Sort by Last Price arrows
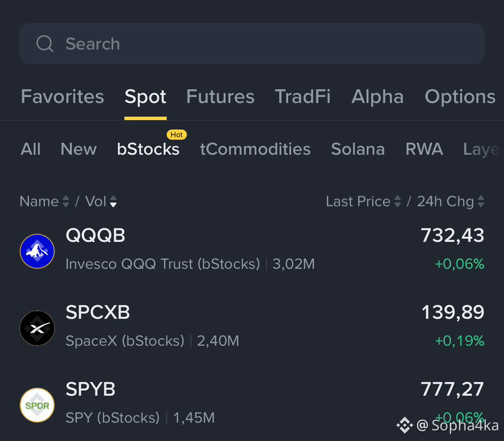The image size is (504, 441). [397, 202]
